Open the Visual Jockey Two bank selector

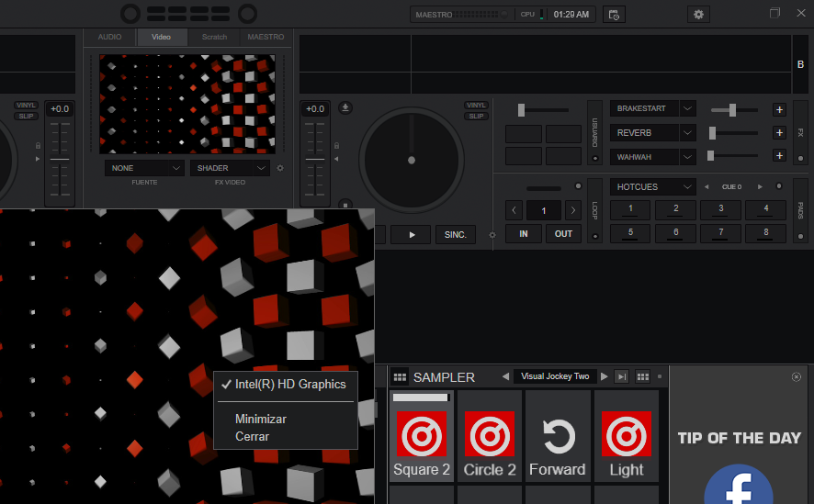[x=555, y=376]
